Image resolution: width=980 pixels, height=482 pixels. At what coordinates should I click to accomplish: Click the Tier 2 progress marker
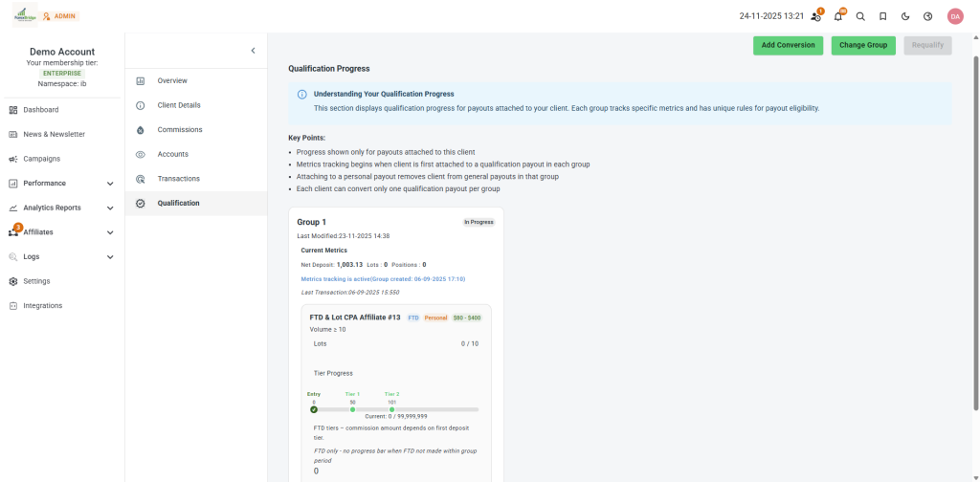(391, 409)
